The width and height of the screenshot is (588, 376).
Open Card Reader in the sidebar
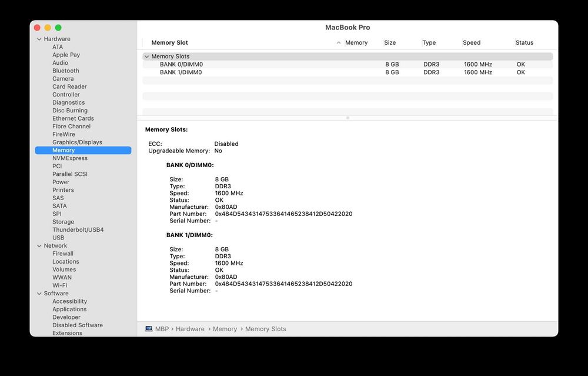[69, 86]
